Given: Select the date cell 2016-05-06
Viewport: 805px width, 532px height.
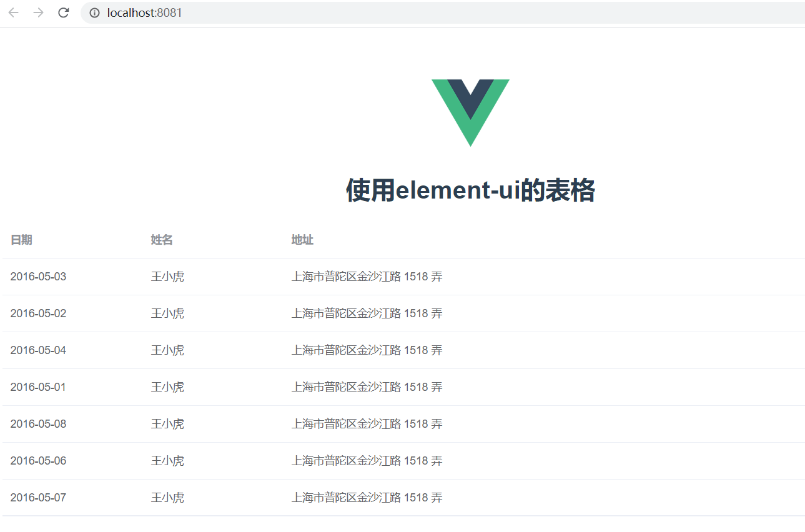Looking at the screenshot, I should (38, 461).
